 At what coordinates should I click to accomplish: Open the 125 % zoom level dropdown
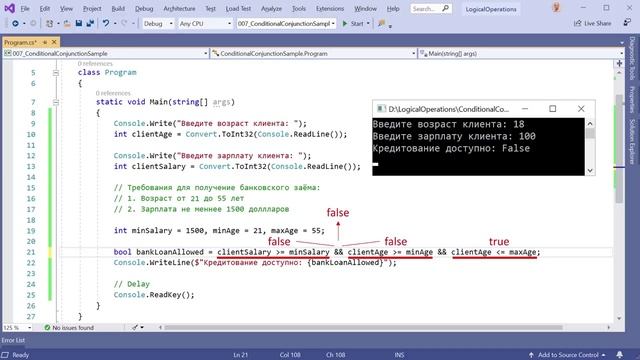[17, 327]
